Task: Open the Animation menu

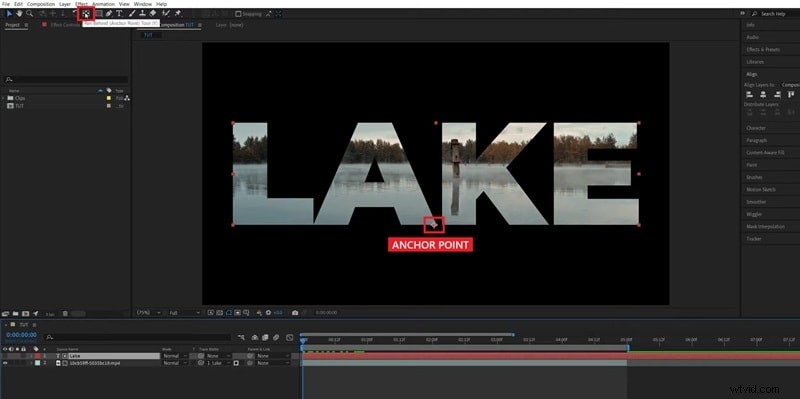Action: click(104, 4)
